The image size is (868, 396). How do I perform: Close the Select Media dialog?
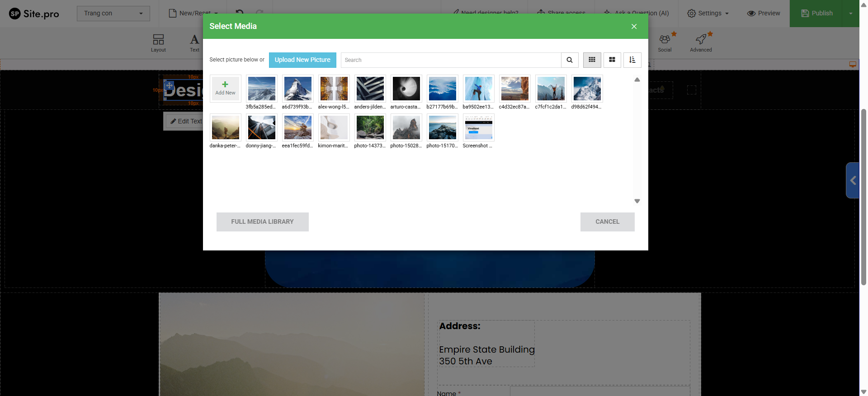tap(634, 27)
